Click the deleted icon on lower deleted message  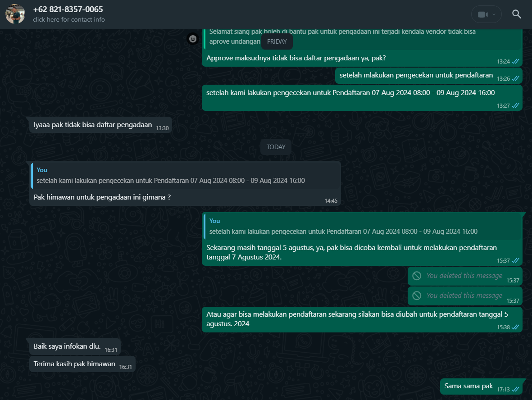tap(417, 295)
